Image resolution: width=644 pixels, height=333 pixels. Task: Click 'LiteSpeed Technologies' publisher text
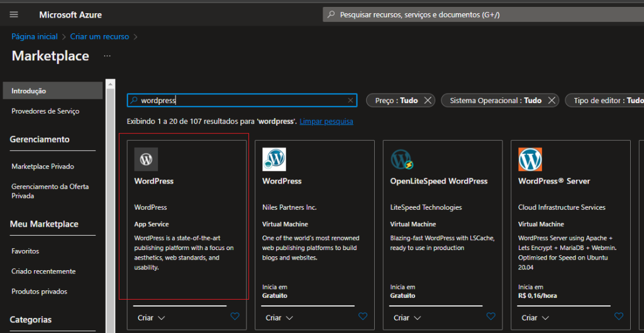[x=426, y=207]
